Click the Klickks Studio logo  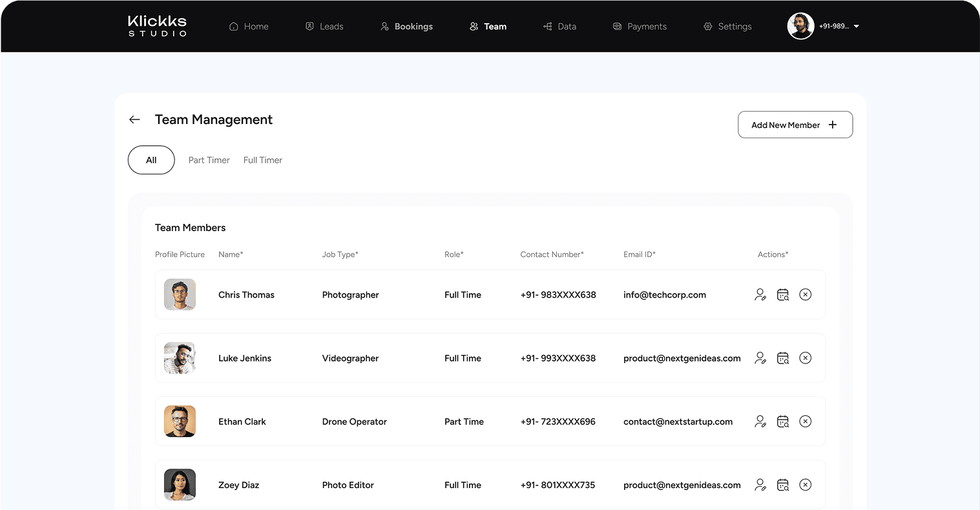click(x=157, y=26)
